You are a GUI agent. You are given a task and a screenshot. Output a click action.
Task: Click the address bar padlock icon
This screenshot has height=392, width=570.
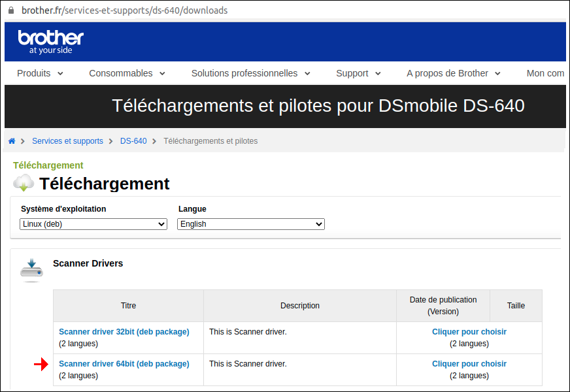[x=11, y=10]
